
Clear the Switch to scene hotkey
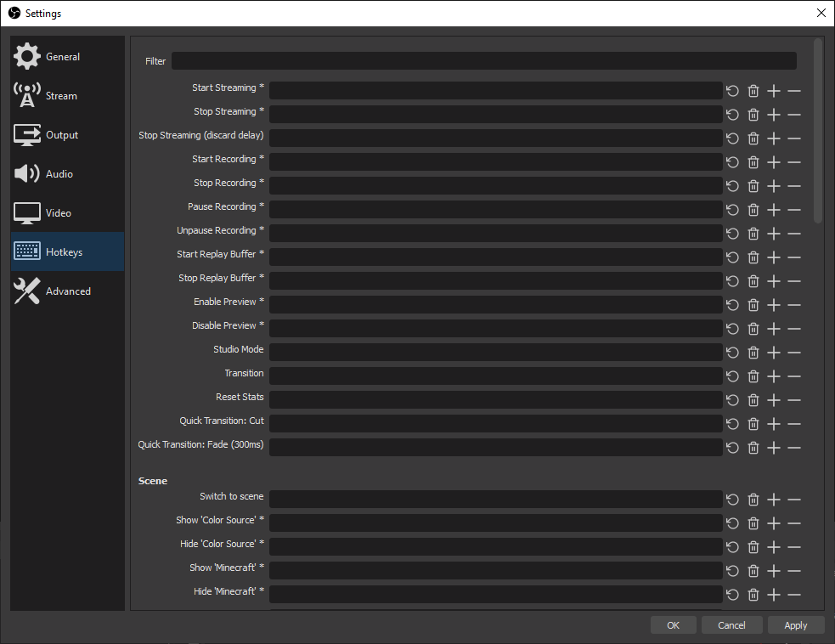(x=753, y=499)
